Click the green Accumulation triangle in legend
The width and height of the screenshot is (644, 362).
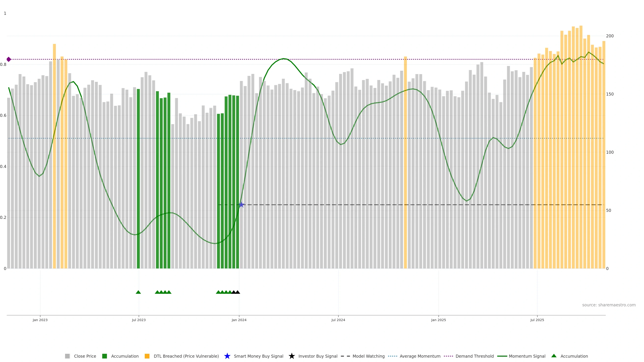pyautogui.click(x=554, y=356)
